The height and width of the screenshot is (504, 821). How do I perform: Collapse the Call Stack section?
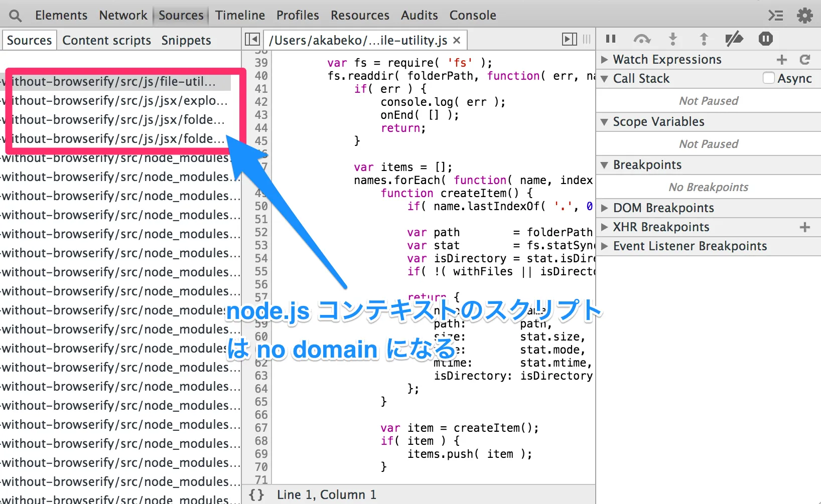click(x=604, y=78)
